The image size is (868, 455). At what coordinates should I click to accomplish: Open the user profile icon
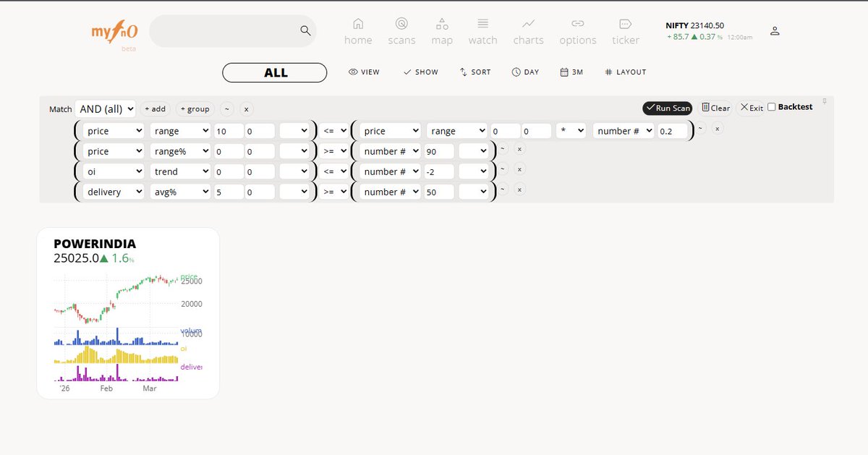pos(775,31)
